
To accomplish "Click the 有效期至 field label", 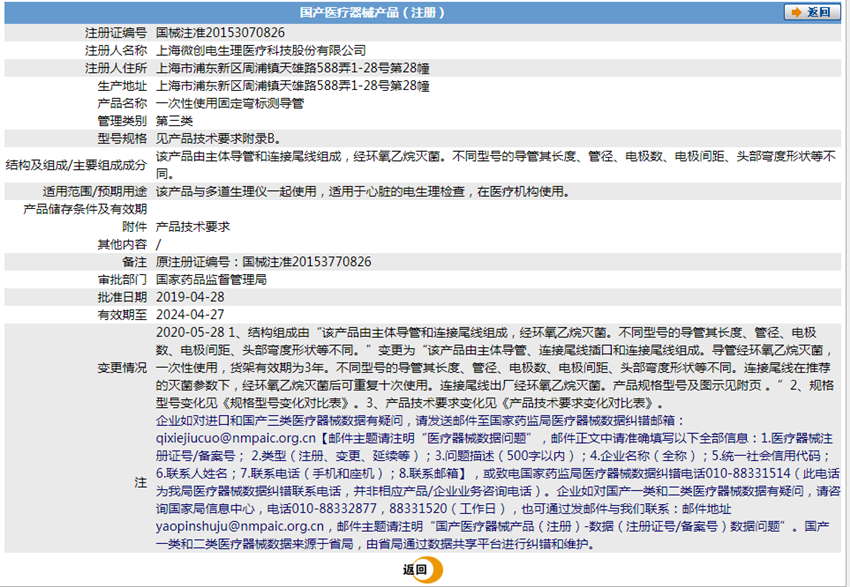I will click(122, 315).
